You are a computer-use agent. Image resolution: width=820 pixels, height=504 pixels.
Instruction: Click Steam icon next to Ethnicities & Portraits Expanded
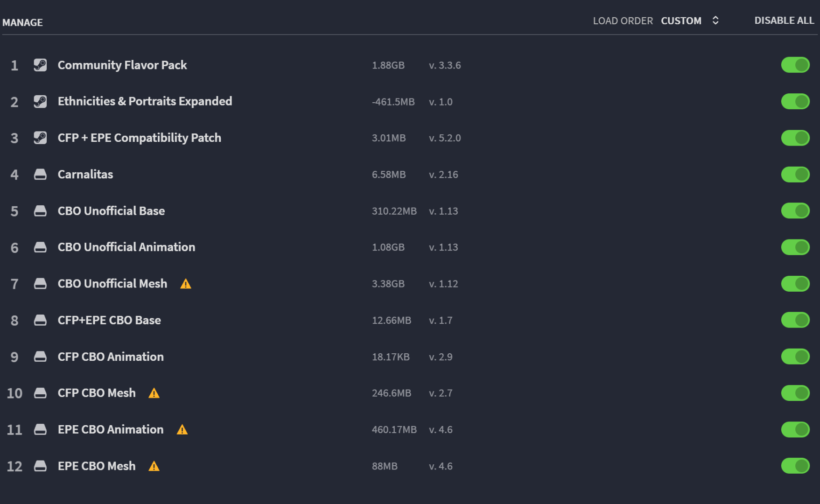coord(40,101)
